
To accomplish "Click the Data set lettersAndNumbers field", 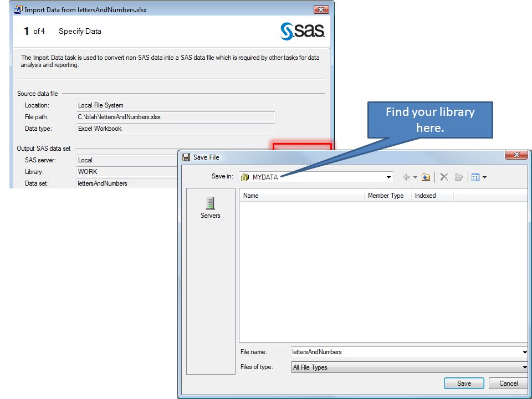I will (127, 183).
